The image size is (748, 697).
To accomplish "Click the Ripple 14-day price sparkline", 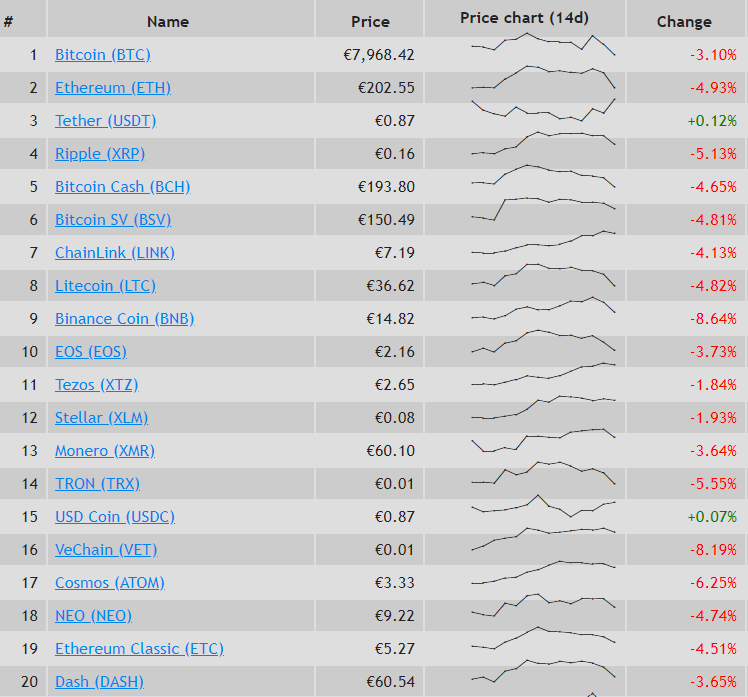I will (x=543, y=143).
